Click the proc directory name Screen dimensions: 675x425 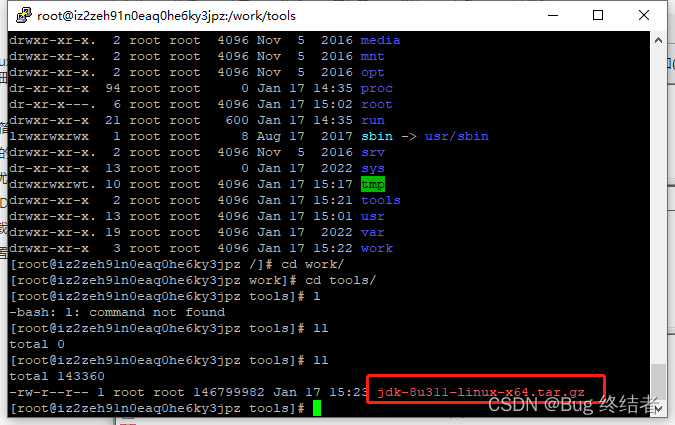pos(377,89)
